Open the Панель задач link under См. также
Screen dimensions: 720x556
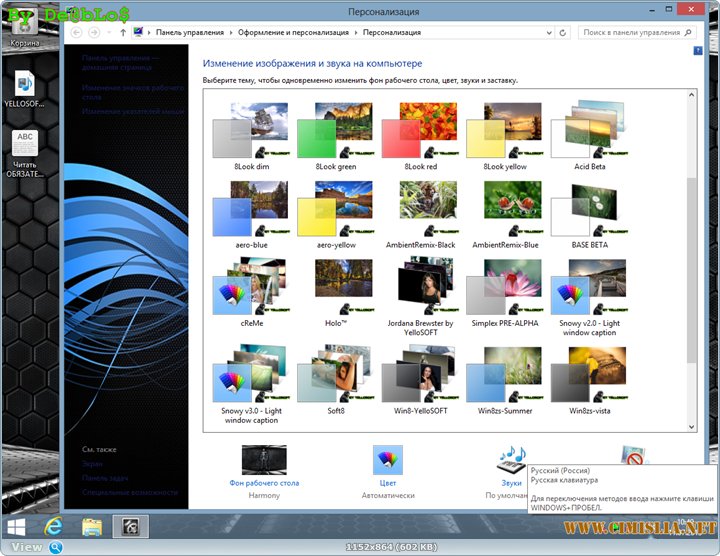pyautogui.click(x=105, y=478)
